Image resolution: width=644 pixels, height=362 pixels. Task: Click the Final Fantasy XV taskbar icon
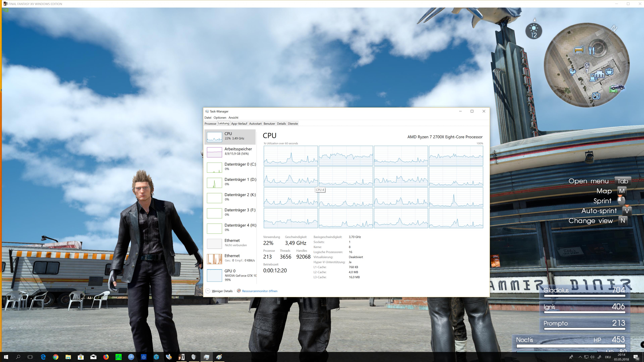point(181,357)
